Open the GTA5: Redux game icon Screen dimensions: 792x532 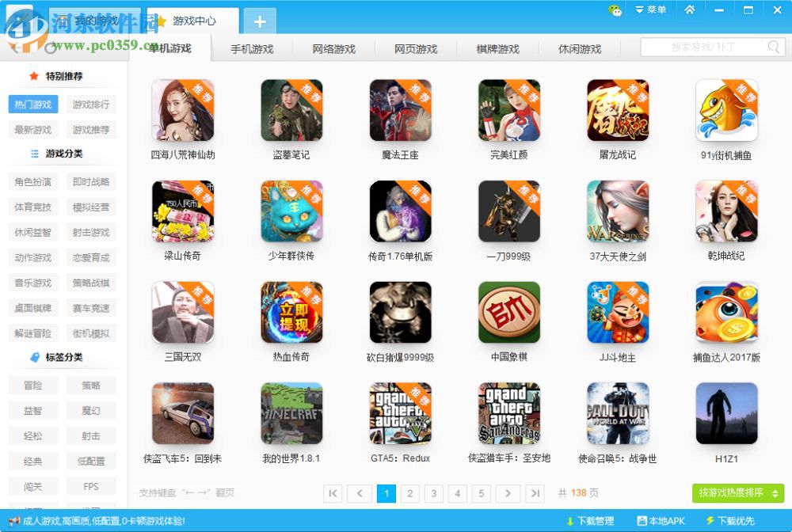click(x=400, y=415)
